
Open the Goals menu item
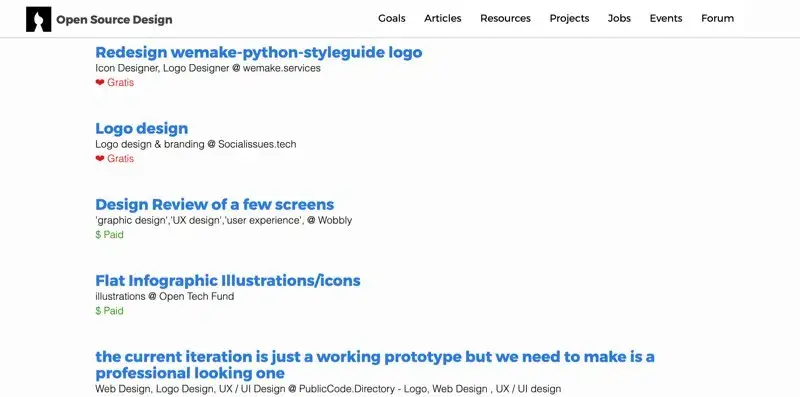click(x=392, y=18)
